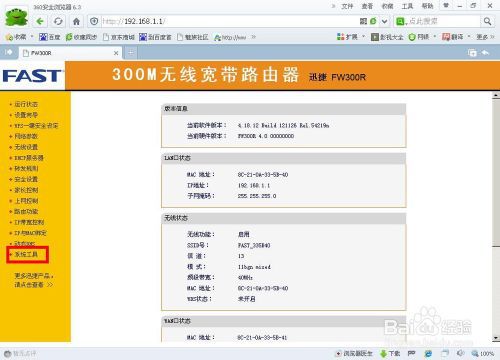Click the green back arrow button

click(40, 22)
